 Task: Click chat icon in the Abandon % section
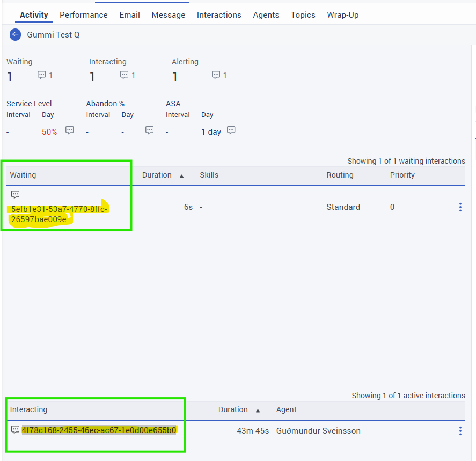pyautogui.click(x=149, y=130)
